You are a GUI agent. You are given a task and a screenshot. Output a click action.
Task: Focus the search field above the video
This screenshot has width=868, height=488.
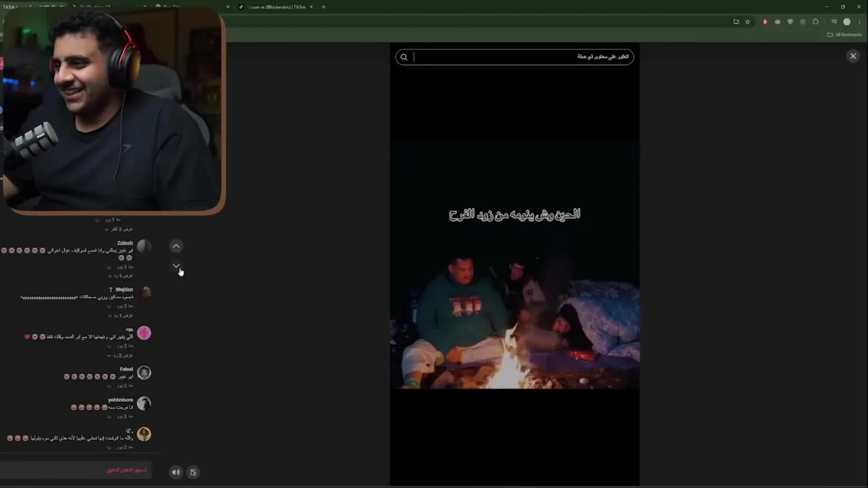pos(515,57)
